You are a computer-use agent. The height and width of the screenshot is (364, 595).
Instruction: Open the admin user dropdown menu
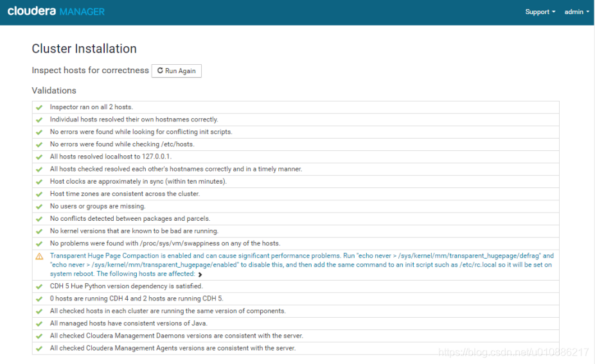(x=577, y=12)
